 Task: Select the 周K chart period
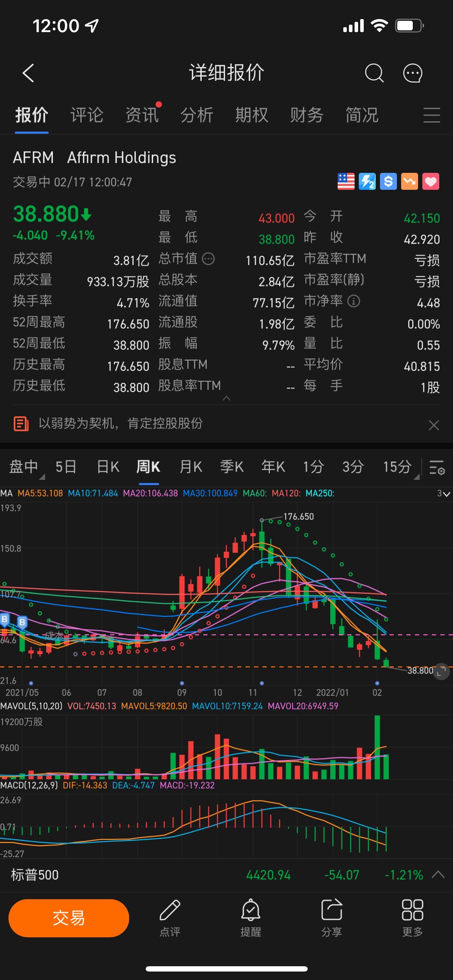(x=149, y=467)
